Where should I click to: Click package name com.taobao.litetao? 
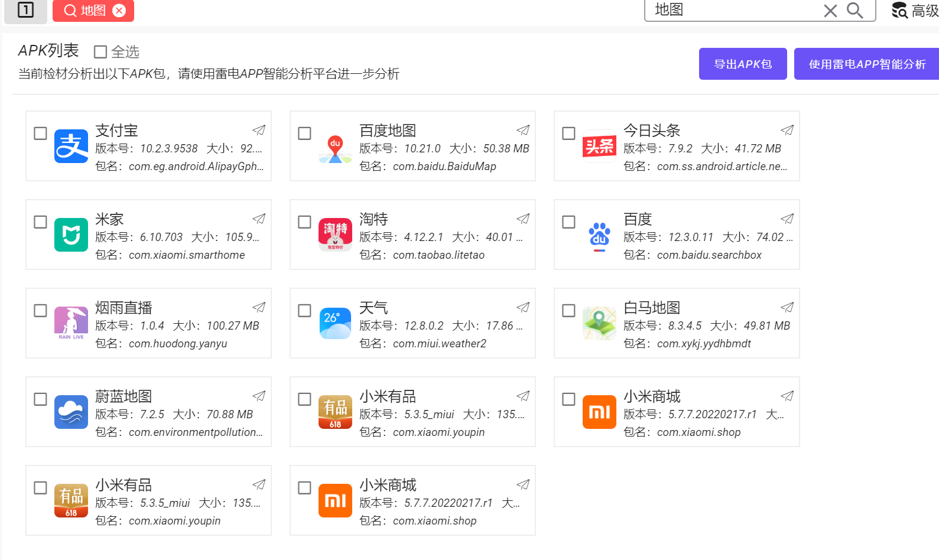coord(438,255)
